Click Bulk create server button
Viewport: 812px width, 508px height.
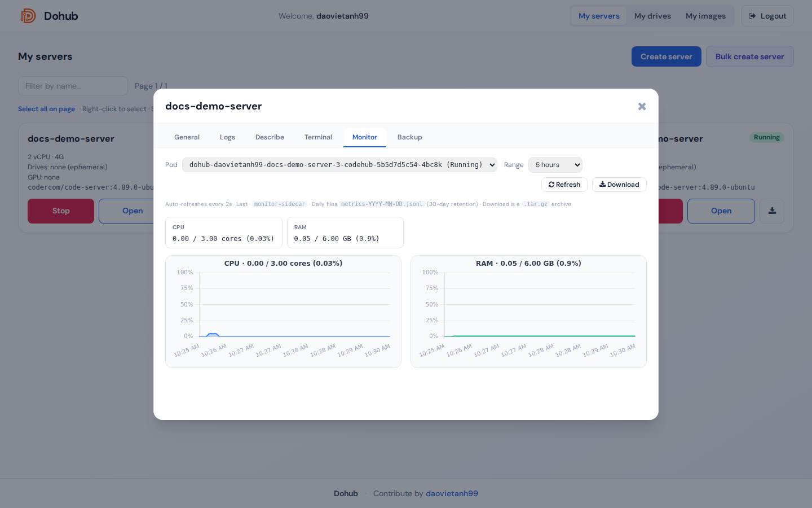click(x=749, y=56)
